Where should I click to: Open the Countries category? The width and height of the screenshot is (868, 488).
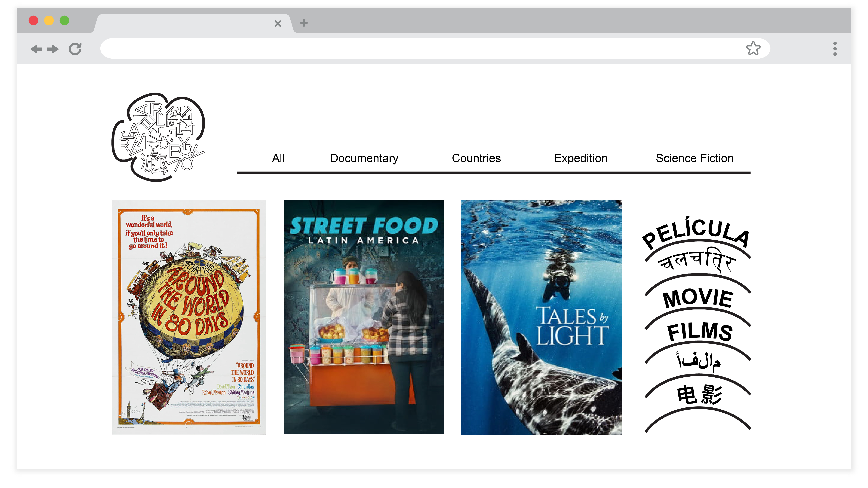476,158
